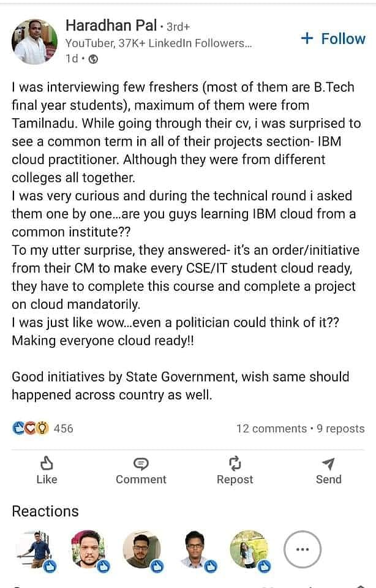Select the first reactor avatar in Reactions

[x=35, y=548]
